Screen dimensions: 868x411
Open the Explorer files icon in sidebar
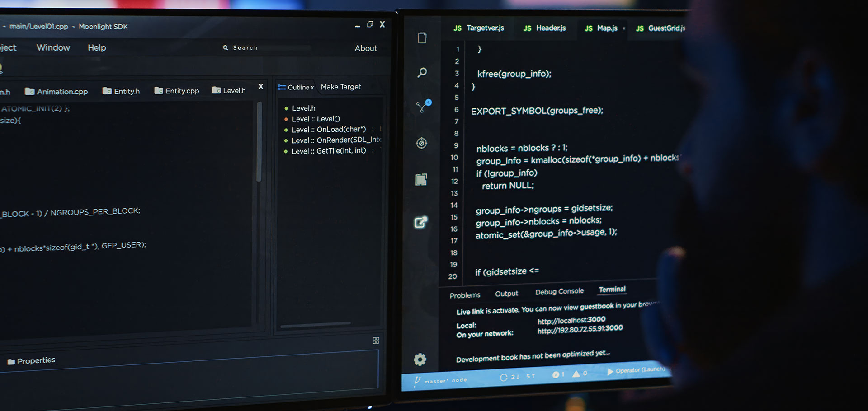point(422,38)
